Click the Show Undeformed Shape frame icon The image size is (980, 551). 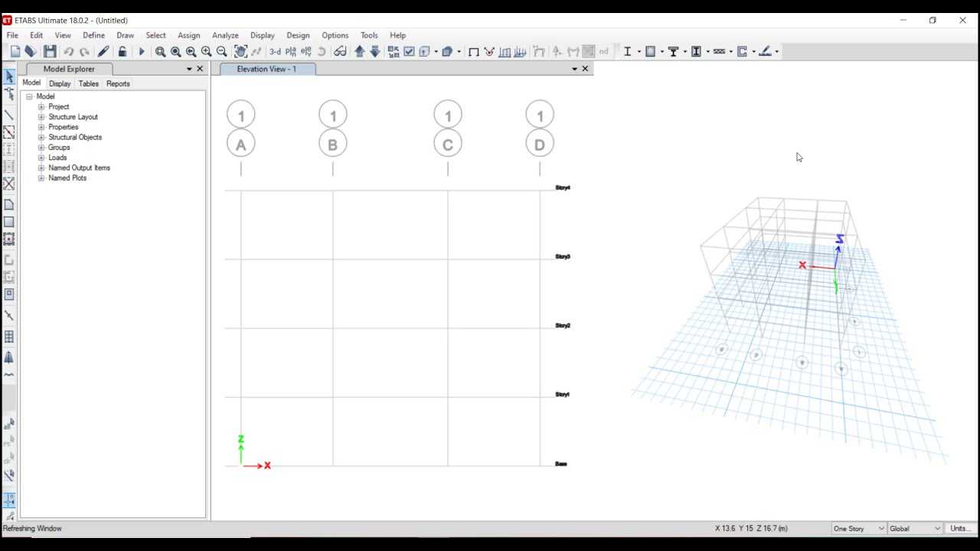(474, 51)
